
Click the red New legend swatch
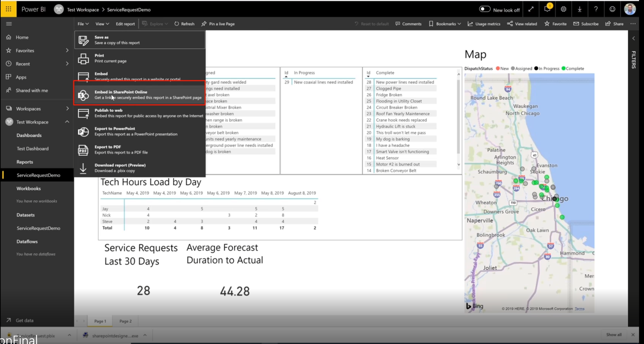(x=498, y=69)
